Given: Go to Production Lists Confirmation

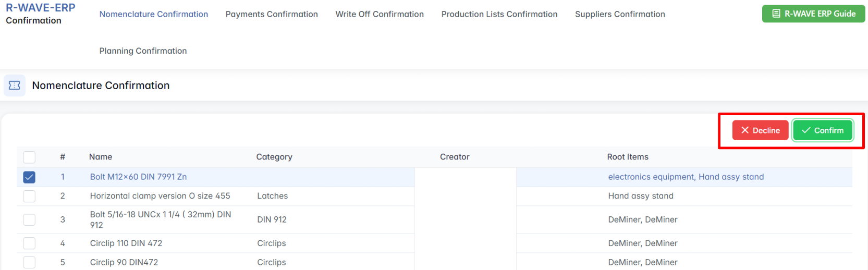Looking at the screenshot, I should [x=499, y=14].
